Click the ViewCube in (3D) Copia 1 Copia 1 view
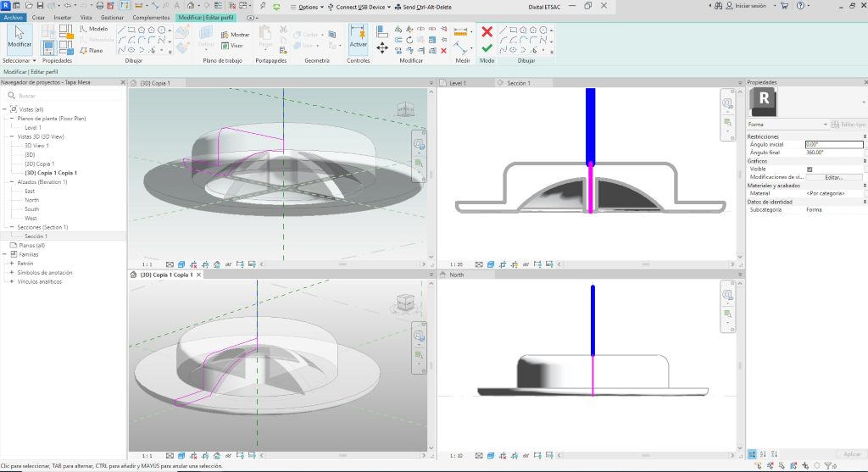 (406, 303)
